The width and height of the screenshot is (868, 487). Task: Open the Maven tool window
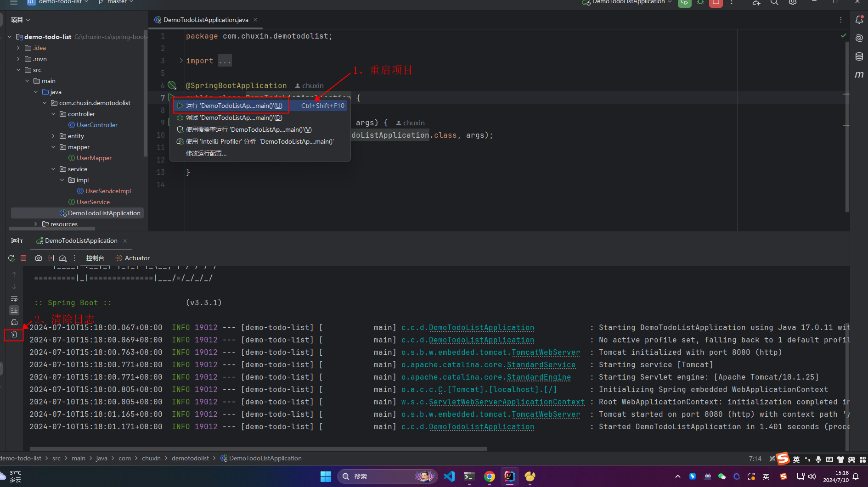pos(859,74)
